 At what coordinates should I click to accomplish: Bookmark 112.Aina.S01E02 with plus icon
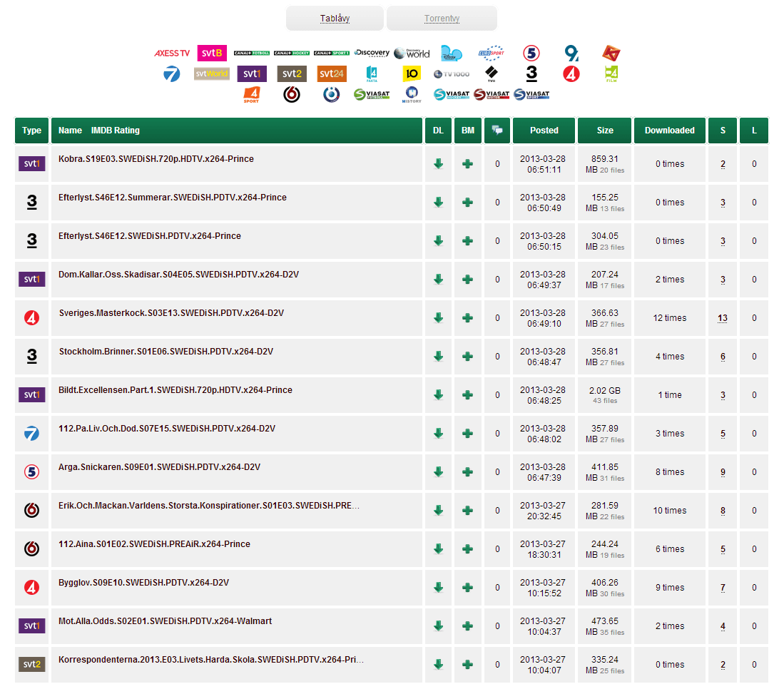[467, 549]
